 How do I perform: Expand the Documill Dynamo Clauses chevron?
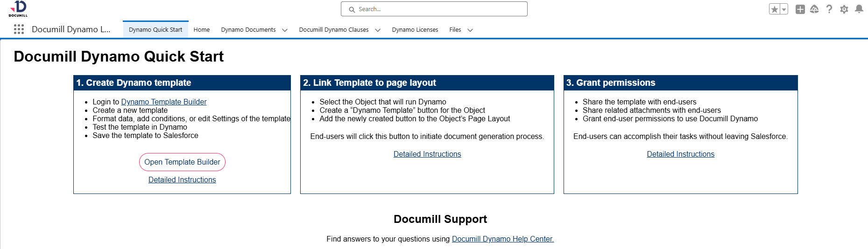(x=378, y=30)
